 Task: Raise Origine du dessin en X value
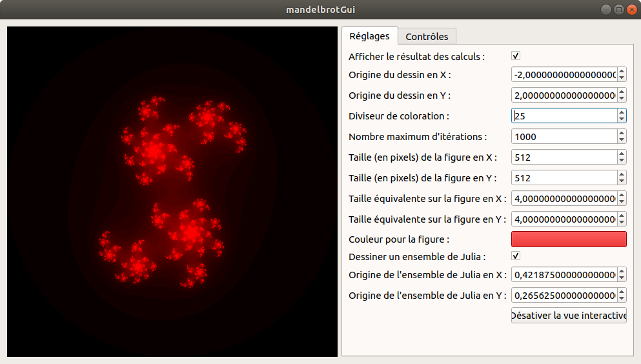pos(622,71)
